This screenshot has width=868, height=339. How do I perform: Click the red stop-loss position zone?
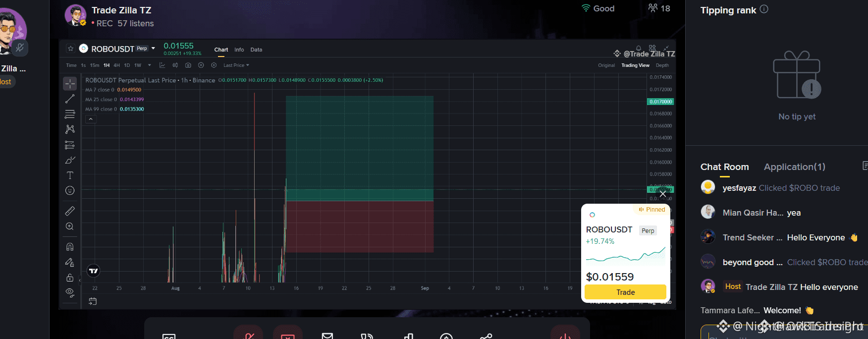pyautogui.click(x=360, y=226)
